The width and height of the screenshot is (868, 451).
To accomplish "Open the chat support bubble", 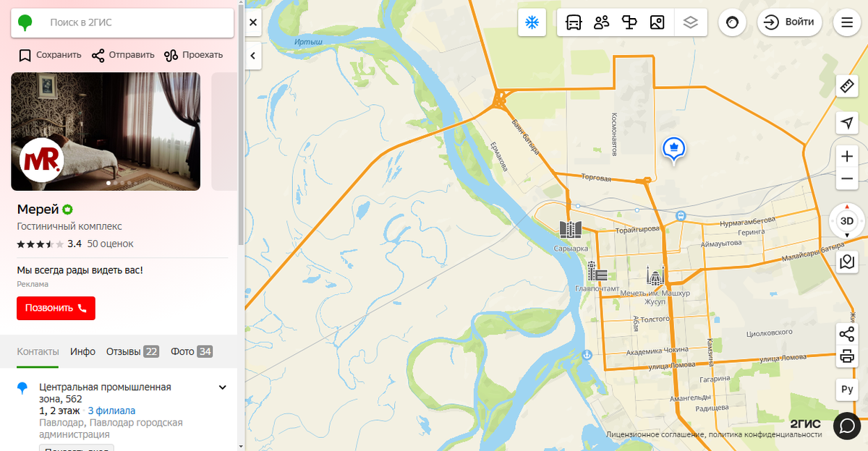I will (847, 426).
